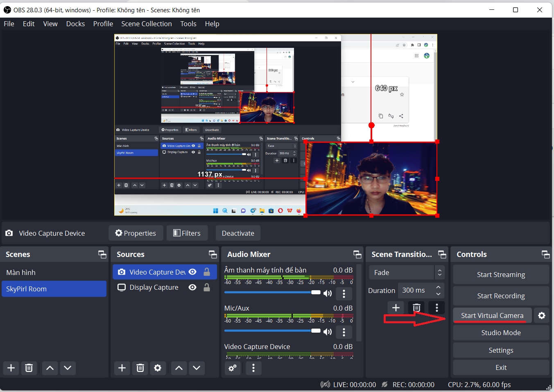Move selected scene up with arrow

click(50, 368)
